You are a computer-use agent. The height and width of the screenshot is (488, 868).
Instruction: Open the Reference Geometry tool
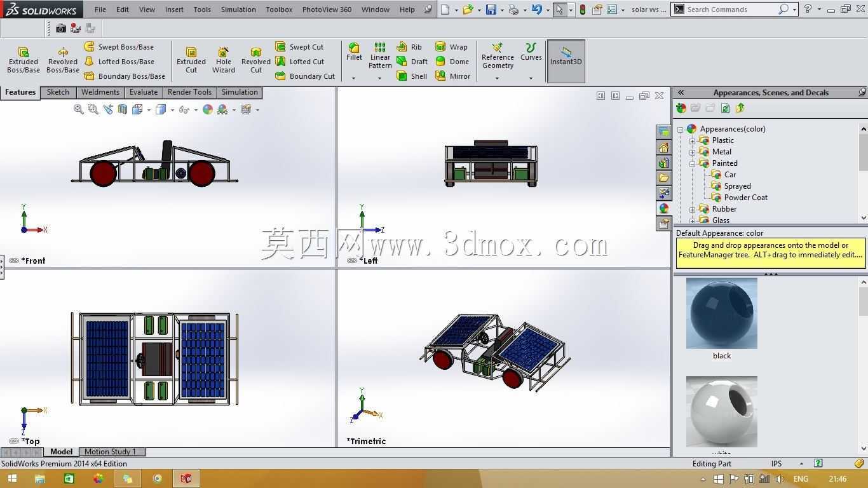[x=498, y=56]
